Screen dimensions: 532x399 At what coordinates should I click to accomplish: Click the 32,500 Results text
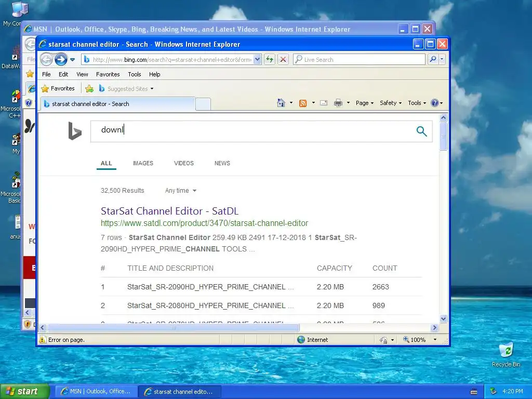point(123,191)
